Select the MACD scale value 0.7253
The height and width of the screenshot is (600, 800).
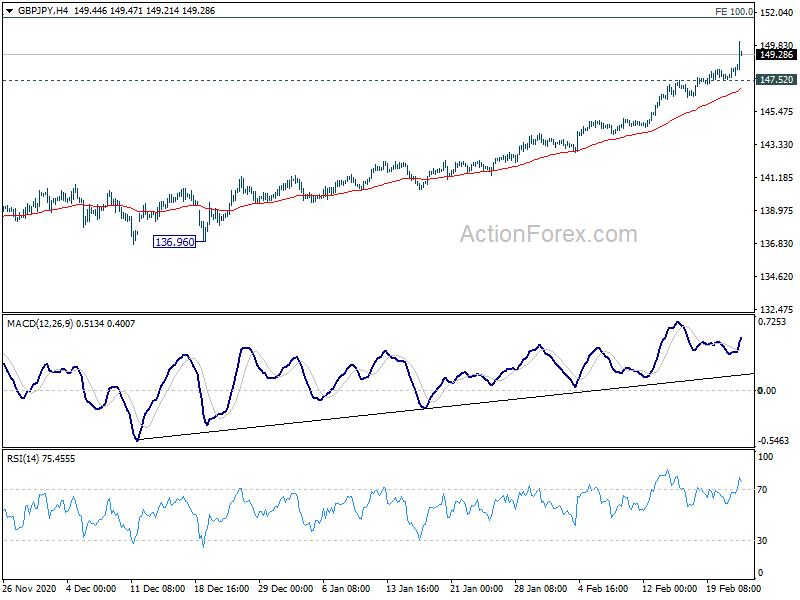click(772, 322)
